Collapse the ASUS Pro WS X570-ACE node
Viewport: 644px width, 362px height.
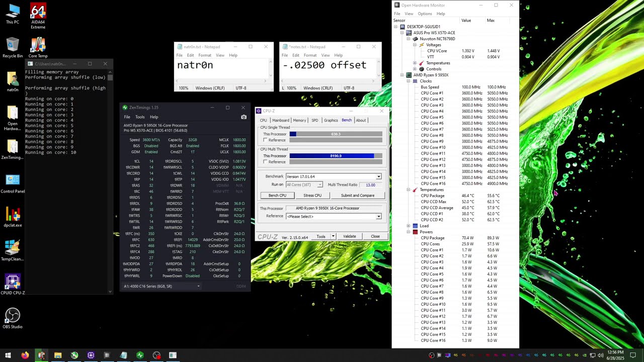click(402, 33)
